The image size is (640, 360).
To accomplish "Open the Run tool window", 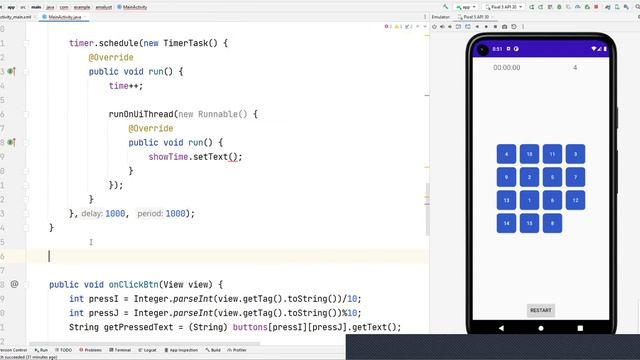I will click(41, 350).
